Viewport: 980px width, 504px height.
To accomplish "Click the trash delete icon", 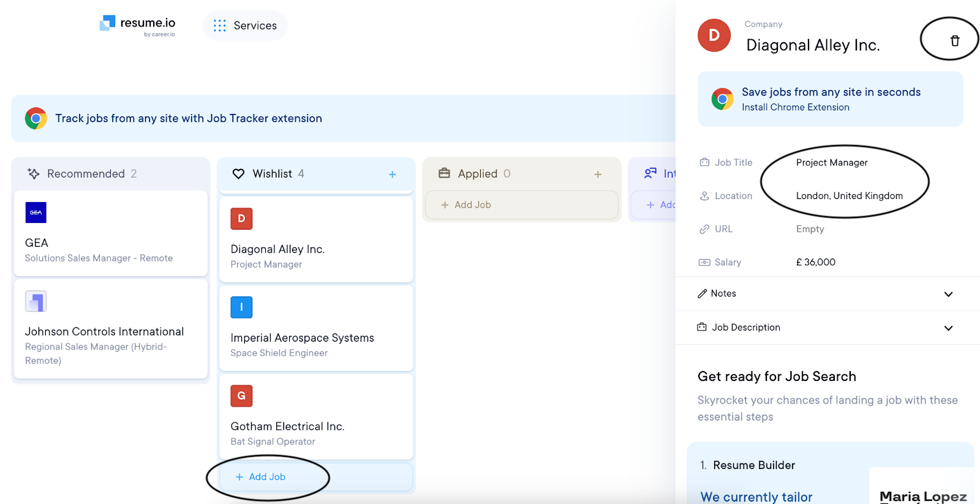I will click(x=954, y=41).
